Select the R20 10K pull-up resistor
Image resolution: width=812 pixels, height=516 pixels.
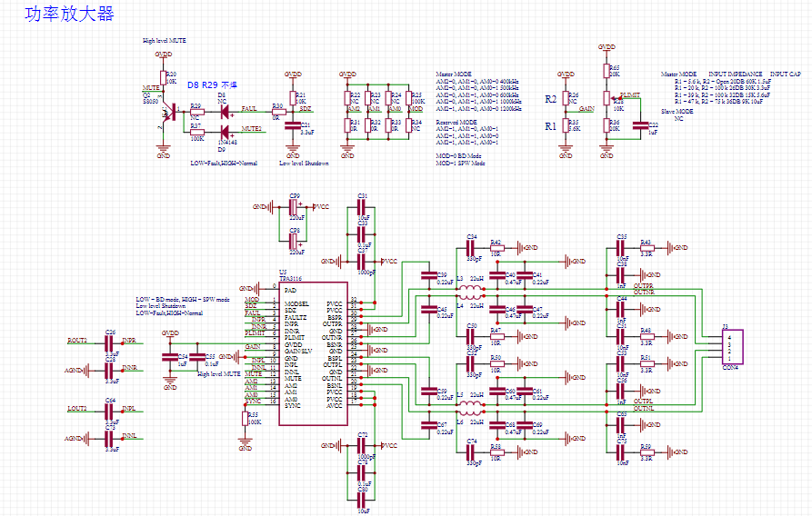pyautogui.click(x=163, y=78)
